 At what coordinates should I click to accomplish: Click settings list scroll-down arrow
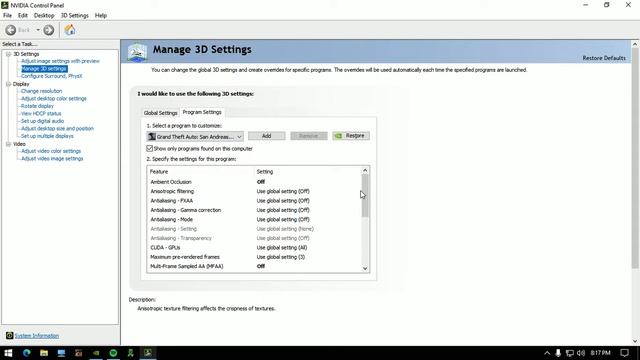tap(365, 268)
